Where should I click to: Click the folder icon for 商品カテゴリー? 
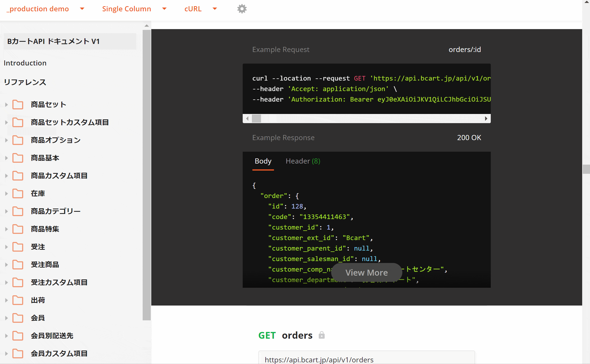(18, 211)
